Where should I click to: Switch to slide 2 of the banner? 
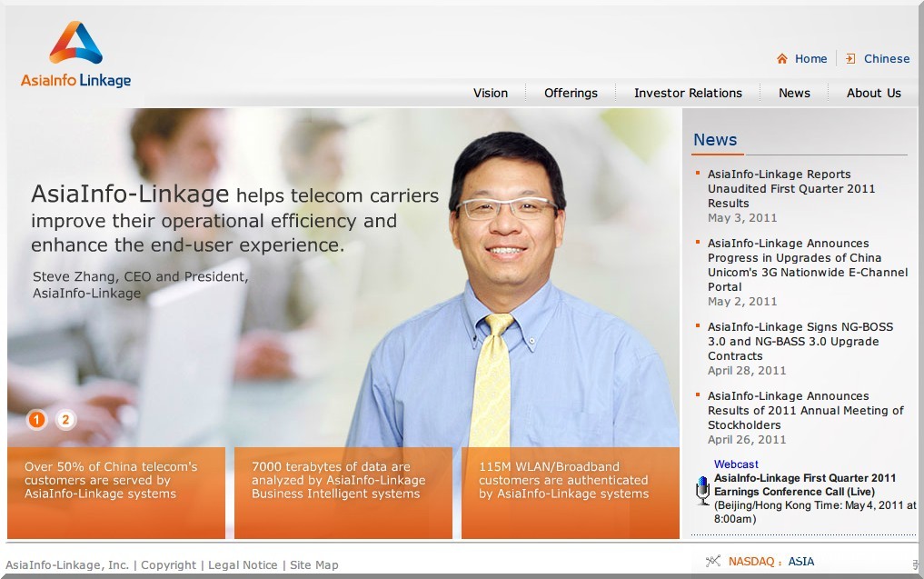pyautogui.click(x=65, y=419)
